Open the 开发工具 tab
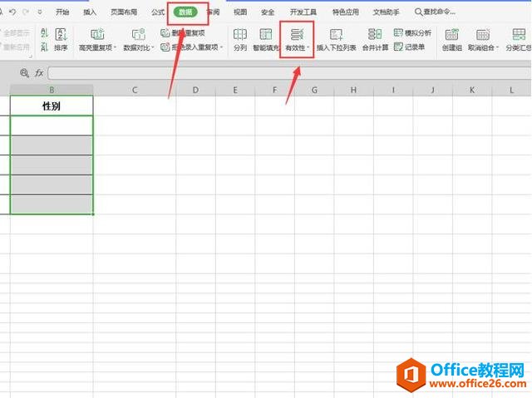The image size is (532, 398). pyautogui.click(x=303, y=12)
